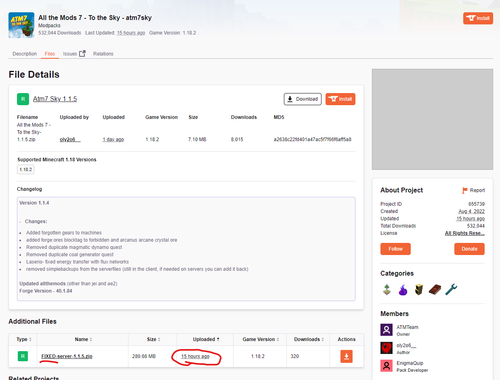Open the Description tab
Screen dimensions: 500x380
(25, 54)
